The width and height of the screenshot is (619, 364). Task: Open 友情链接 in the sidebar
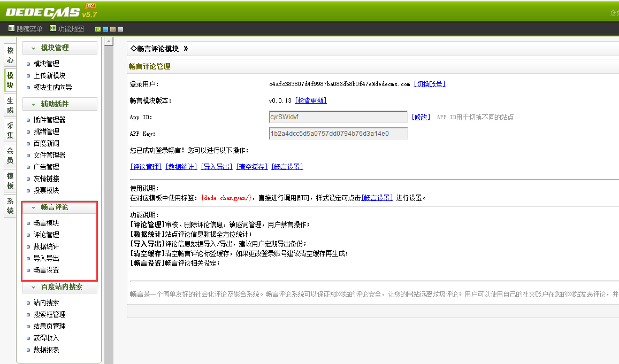click(46, 179)
